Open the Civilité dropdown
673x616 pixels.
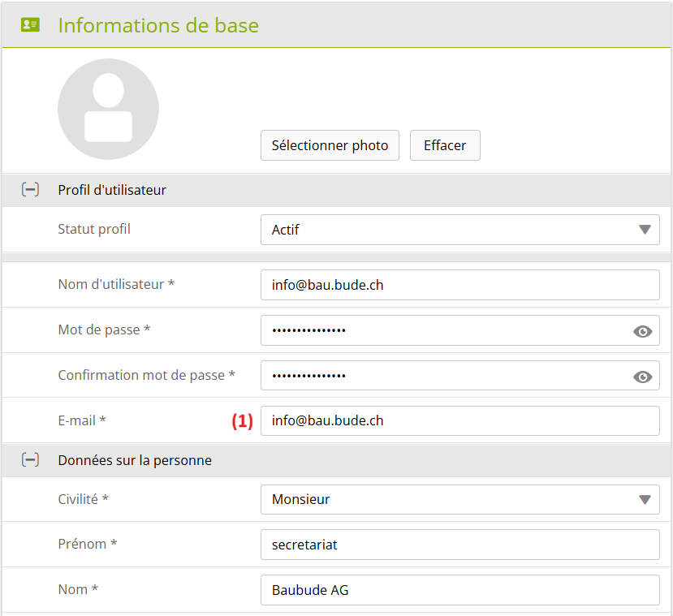[x=459, y=500]
